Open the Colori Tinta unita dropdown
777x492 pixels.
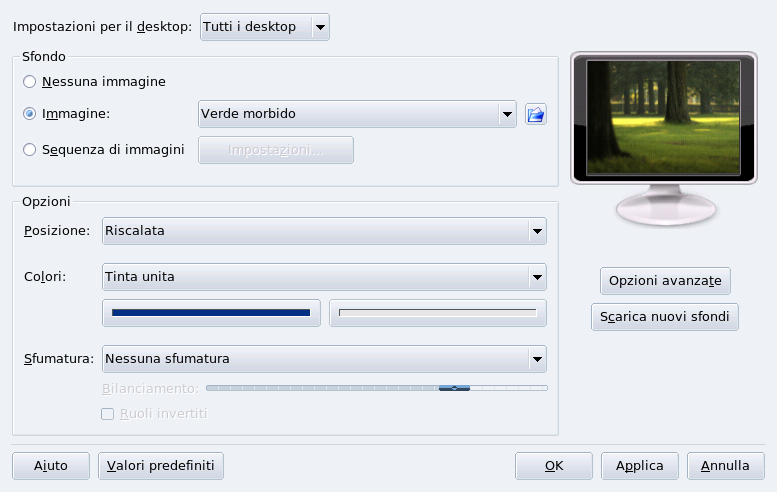[x=324, y=276]
